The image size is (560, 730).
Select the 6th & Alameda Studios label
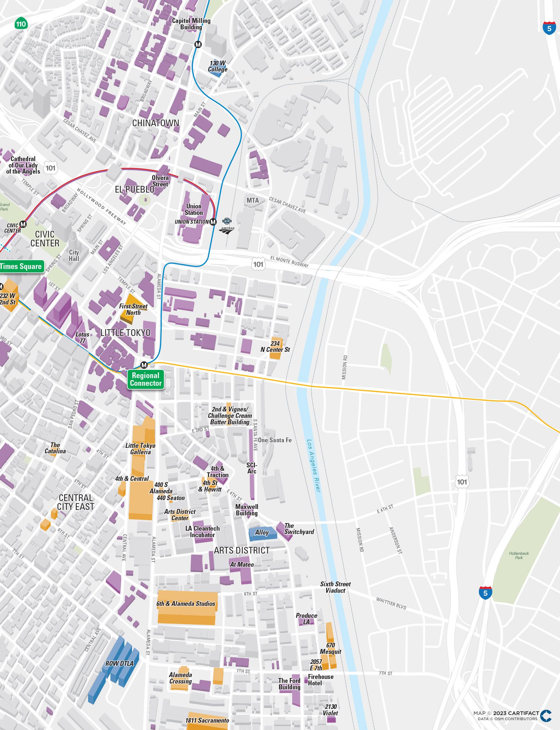186,604
